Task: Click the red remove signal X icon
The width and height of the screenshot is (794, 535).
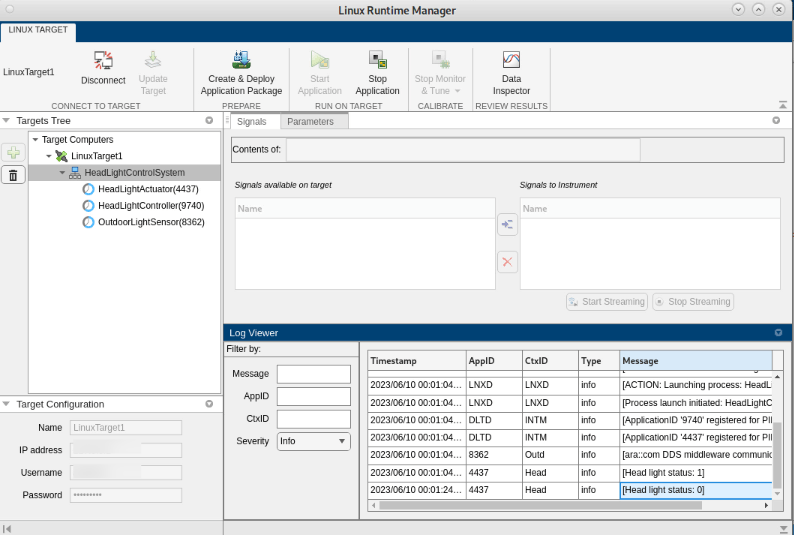Action: [x=507, y=262]
